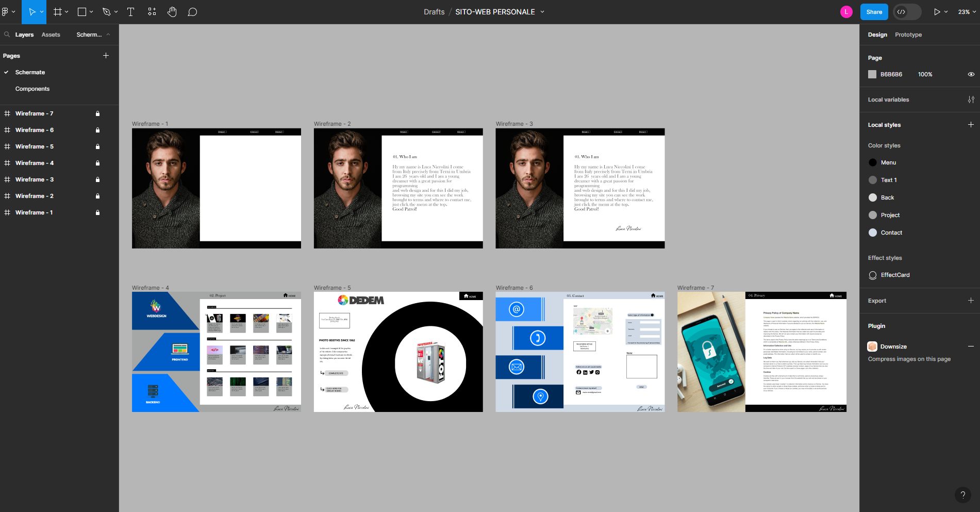Add a new page with plus icon
980x512 pixels.
pos(106,56)
